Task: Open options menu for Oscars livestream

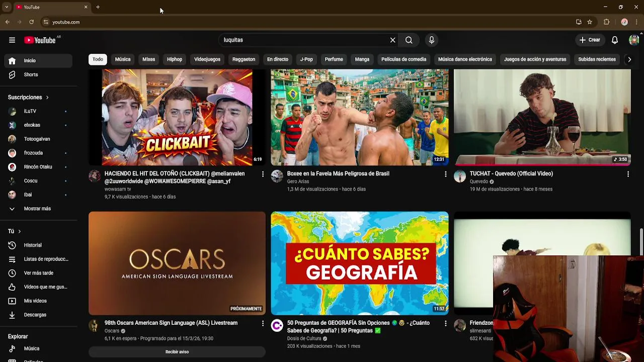Action: [x=263, y=323]
